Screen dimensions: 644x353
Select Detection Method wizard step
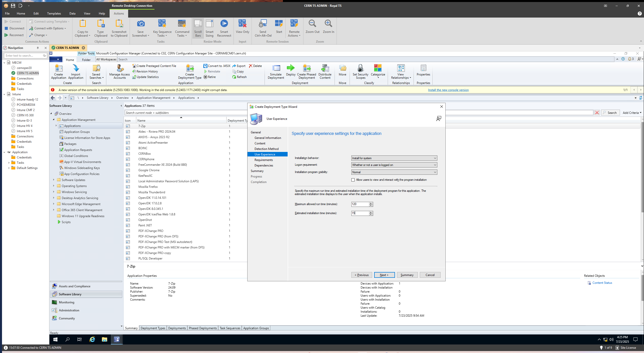pyautogui.click(x=266, y=149)
